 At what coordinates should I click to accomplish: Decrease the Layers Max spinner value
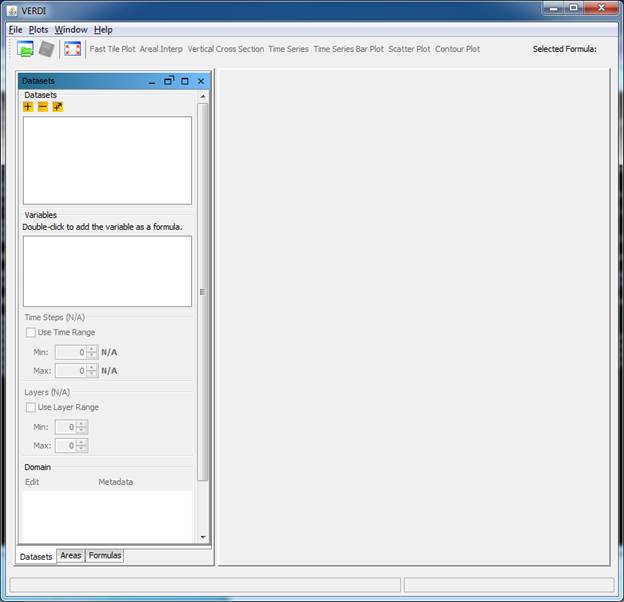click(x=81, y=448)
